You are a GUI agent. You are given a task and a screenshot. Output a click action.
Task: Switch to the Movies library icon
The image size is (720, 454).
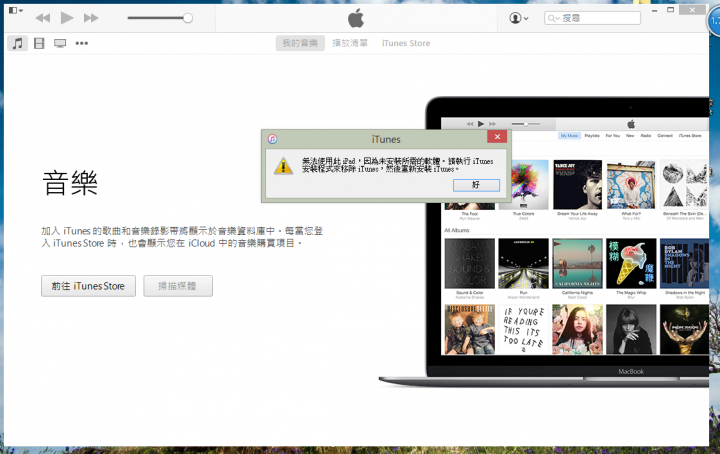click(x=39, y=43)
